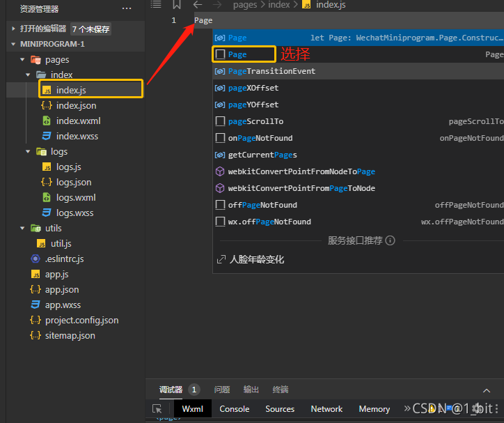The image size is (504, 423).
Task: Choose pageScrollTo snippet suggestion
Action: tap(359, 121)
